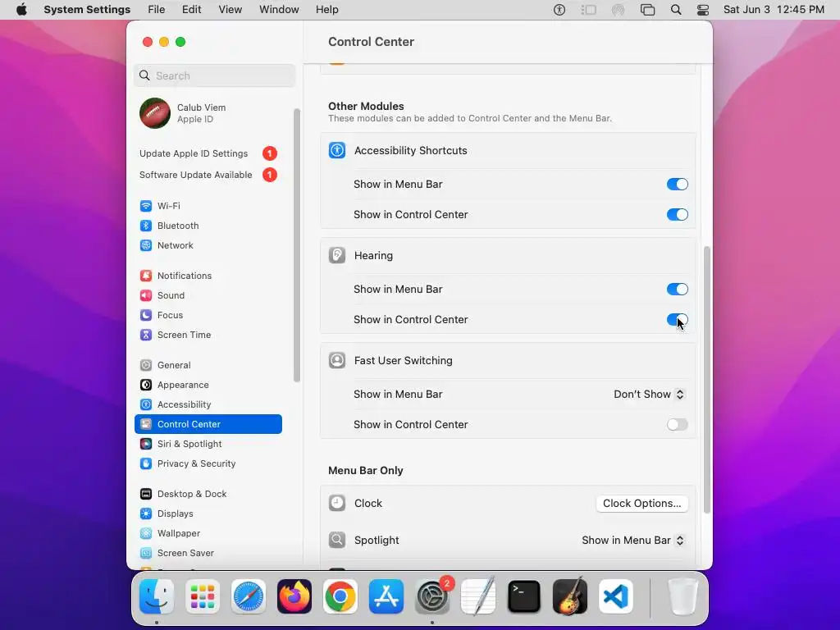The height and width of the screenshot is (630, 840).
Task: Select Appearance in sidebar
Action: coord(208,385)
